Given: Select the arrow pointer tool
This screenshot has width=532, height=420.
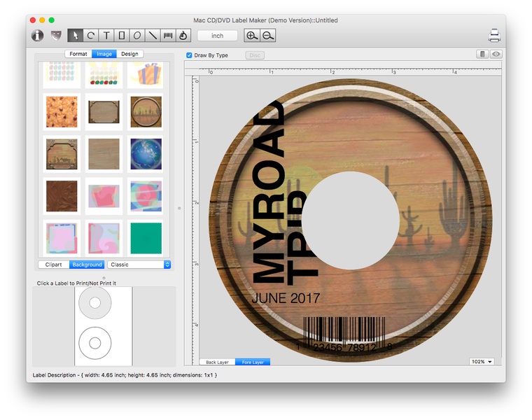Looking at the screenshot, I should [x=76, y=35].
